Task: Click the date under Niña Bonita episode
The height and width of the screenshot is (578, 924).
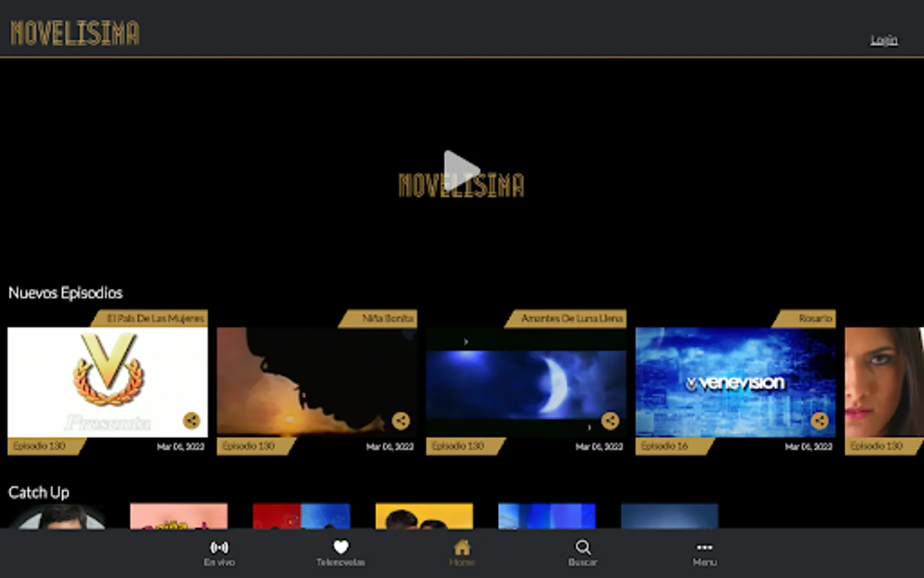Action: [x=390, y=447]
